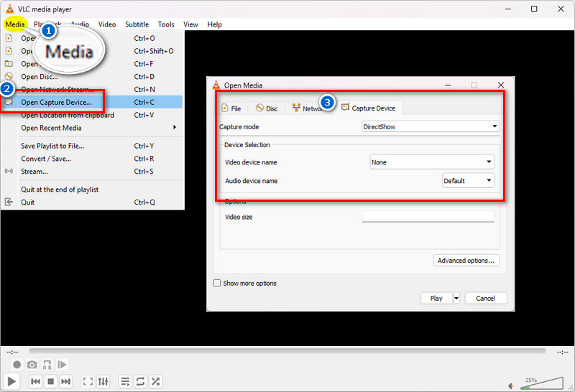
Task: Choose Open Location from clipboard
Action: (x=92, y=115)
